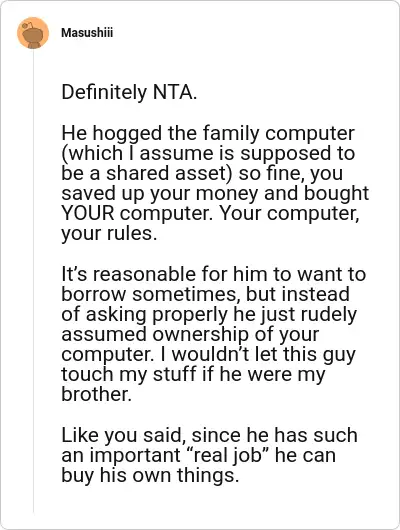The width and height of the screenshot is (400, 530).
Task: Click the line starting "Like you said, since"
Action: click(x=209, y=435)
